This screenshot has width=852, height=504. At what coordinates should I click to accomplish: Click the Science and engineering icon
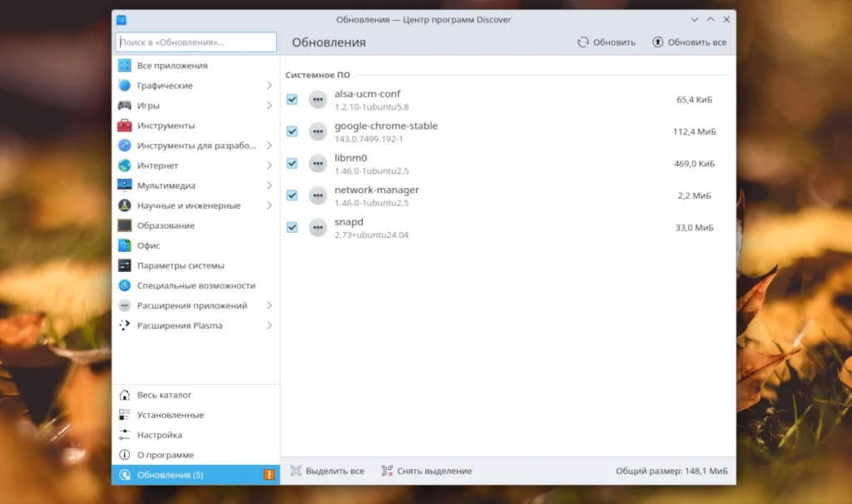[x=125, y=205]
